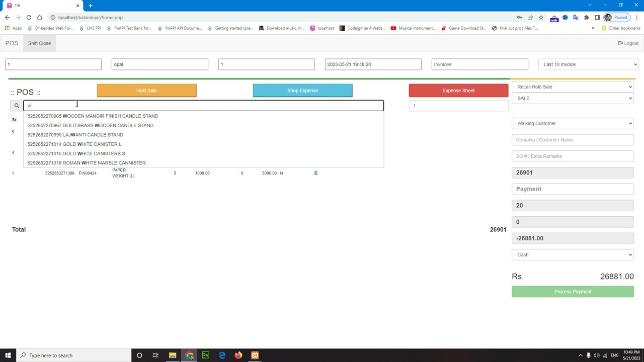
Task: Click the Process Payment button
Action: coord(573,292)
